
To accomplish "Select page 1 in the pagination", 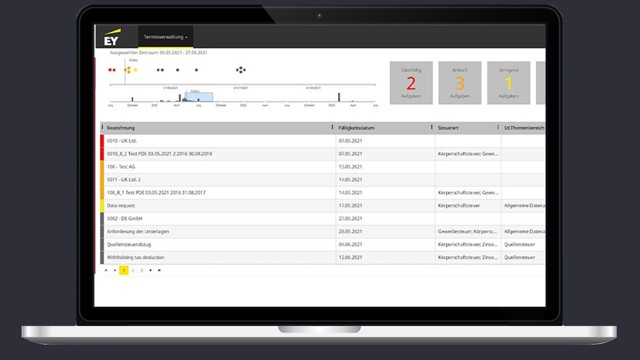I will point(124,270).
